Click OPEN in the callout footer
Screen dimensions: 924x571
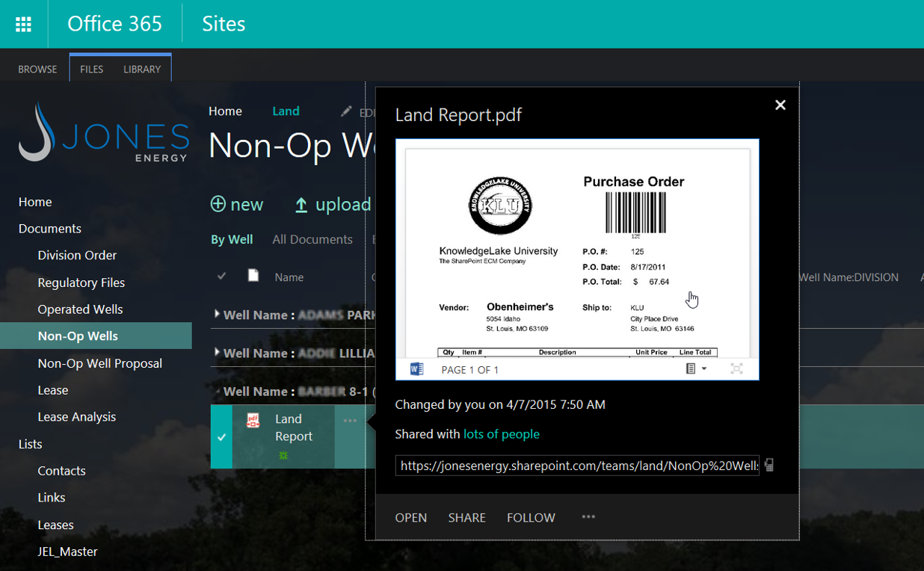tap(411, 517)
